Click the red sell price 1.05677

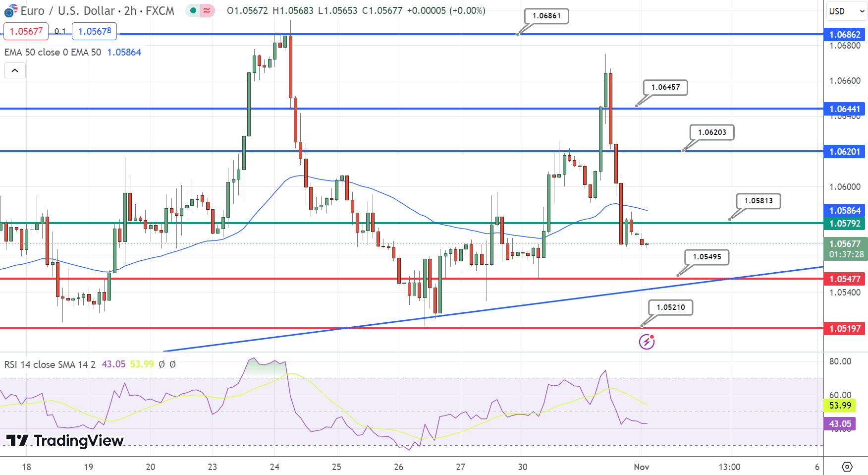coord(26,31)
